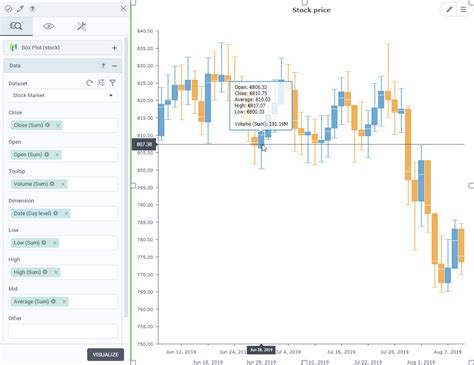Open settings gear of Close (Sum) pill
The image size is (474, 365).
pyautogui.click(x=48, y=125)
